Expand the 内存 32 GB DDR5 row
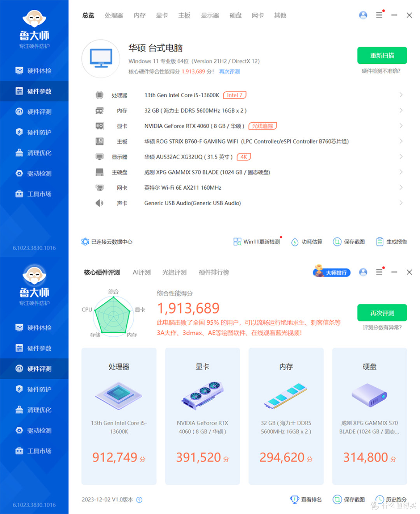 point(249,110)
